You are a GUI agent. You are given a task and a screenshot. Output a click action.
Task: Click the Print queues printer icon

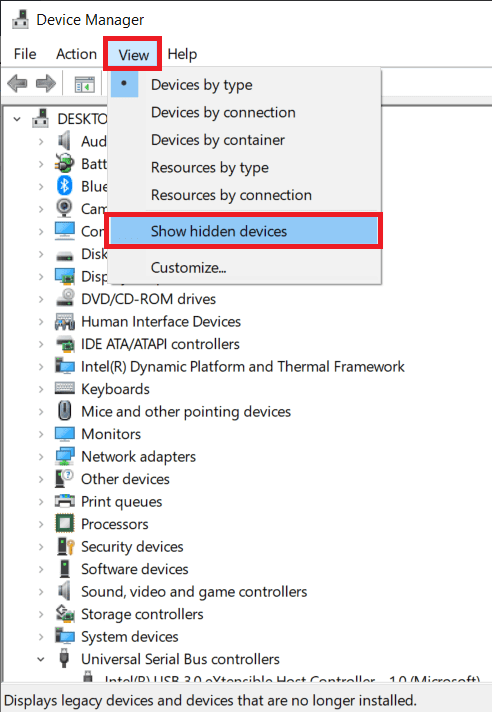(64, 501)
